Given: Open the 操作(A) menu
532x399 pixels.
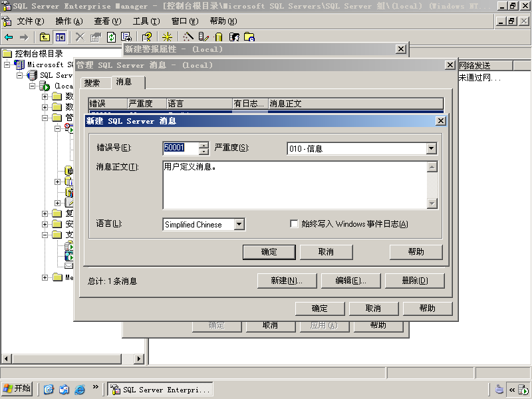Looking at the screenshot, I should click(69, 21).
